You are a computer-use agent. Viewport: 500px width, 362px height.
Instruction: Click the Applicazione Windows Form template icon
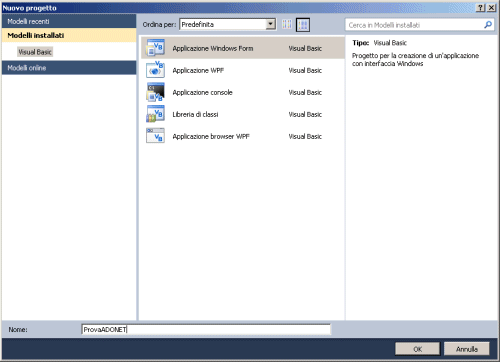click(155, 48)
